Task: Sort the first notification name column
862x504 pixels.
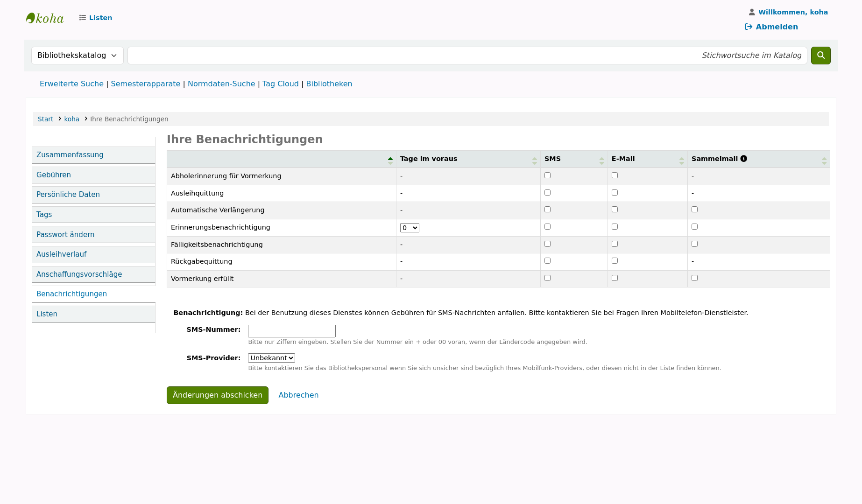Action: [390, 161]
